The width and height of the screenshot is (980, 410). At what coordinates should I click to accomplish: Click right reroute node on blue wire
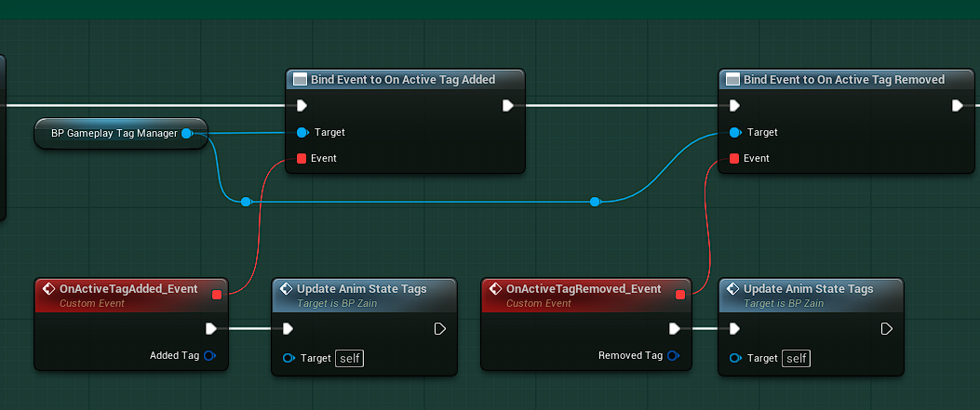(x=595, y=202)
